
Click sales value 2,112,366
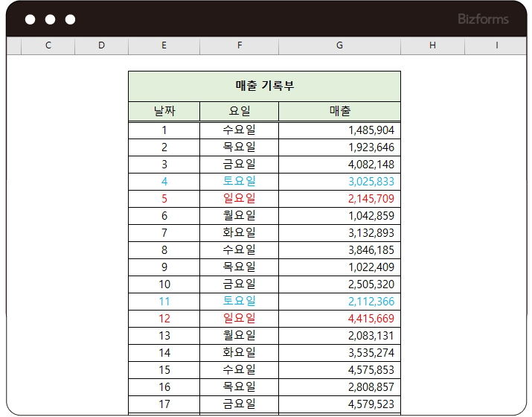(339, 302)
